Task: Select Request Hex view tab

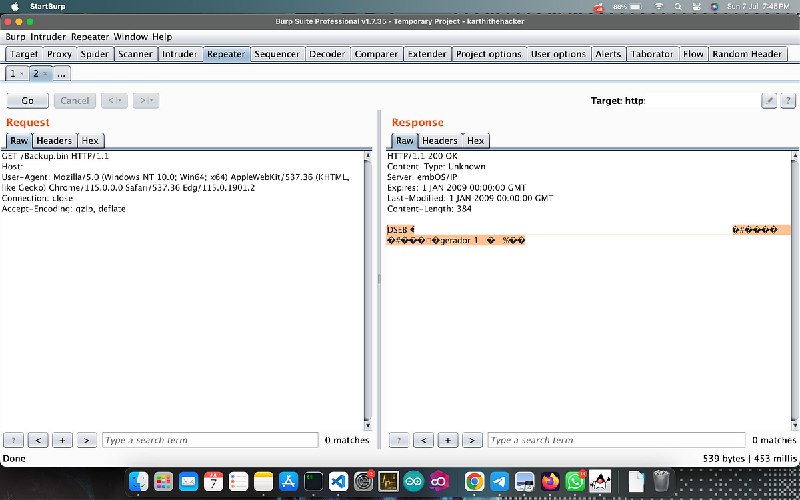Action: pyautogui.click(x=90, y=141)
